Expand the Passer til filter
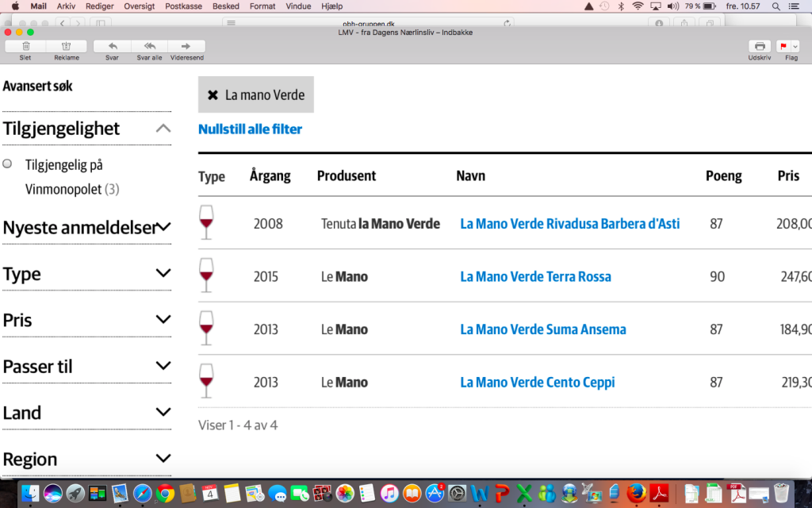The image size is (812, 508). point(163,366)
